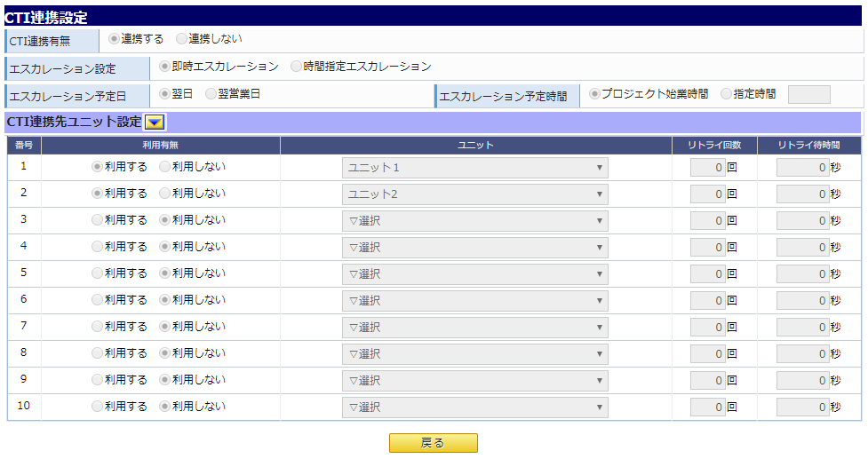Image resolution: width=868 pixels, height=459 pixels.
Task: Open row 4 unit ▽選択 dropdown
Action: point(475,247)
